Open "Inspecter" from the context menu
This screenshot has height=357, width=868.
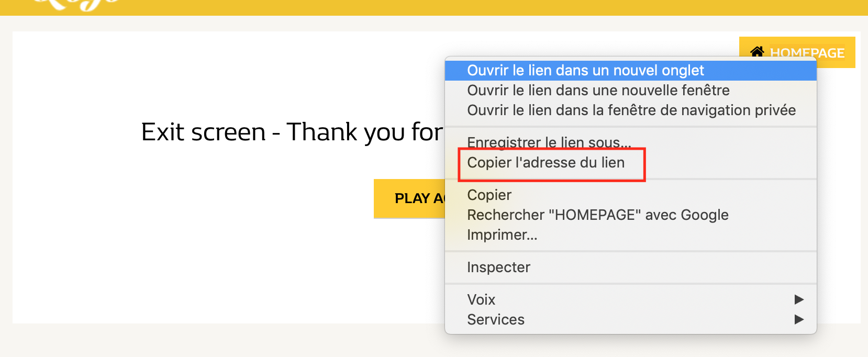click(630, 267)
